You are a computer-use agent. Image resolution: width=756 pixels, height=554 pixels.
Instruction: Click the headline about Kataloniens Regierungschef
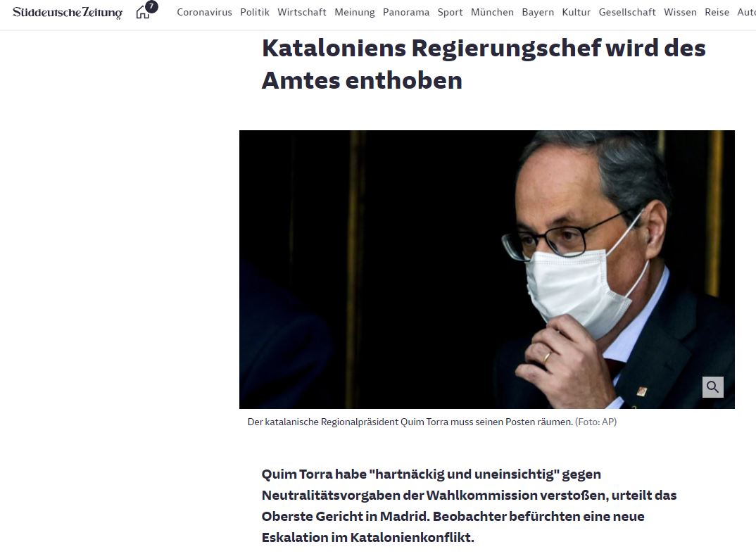tap(484, 64)
